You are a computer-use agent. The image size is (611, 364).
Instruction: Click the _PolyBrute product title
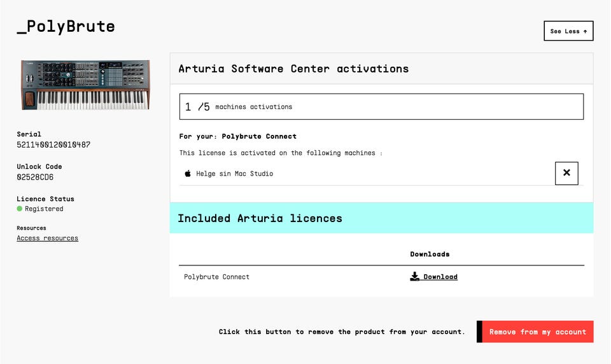point(66,27)
